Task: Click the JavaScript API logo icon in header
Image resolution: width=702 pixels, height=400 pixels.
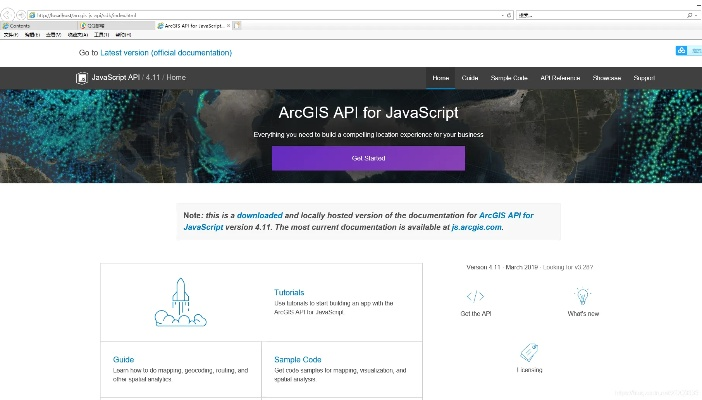Action: pyautogui.click(x=81, y=78)
